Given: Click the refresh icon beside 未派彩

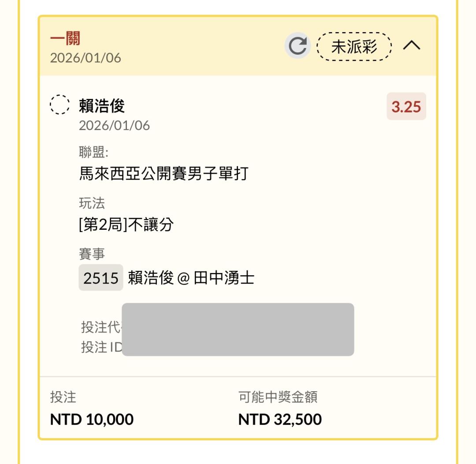Looking at the screenshot, I should [x=297, y=46].
